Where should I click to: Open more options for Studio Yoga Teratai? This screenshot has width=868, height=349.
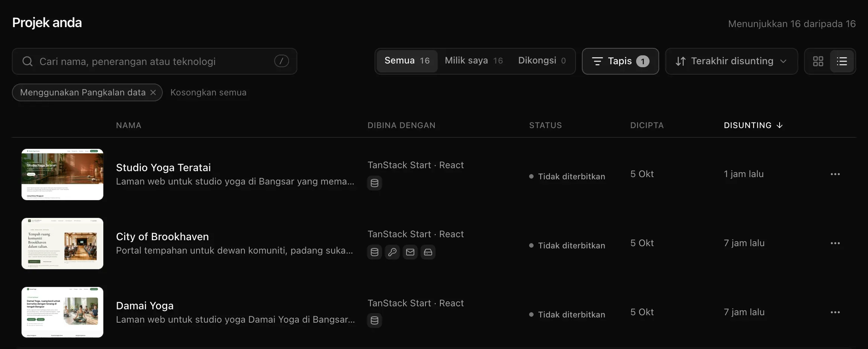pyautogui.click(x=835, y=174)
